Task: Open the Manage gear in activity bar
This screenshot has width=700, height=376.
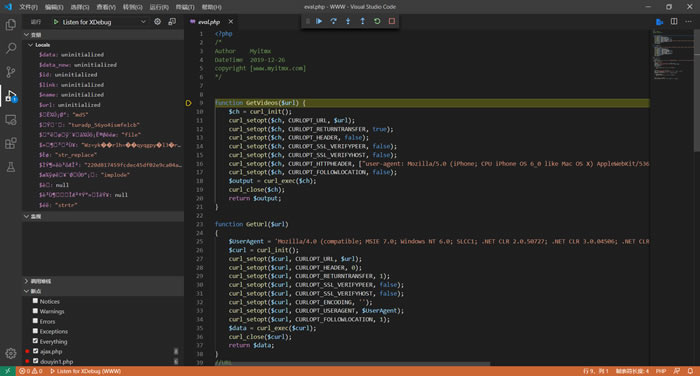Action: point(11,353)
